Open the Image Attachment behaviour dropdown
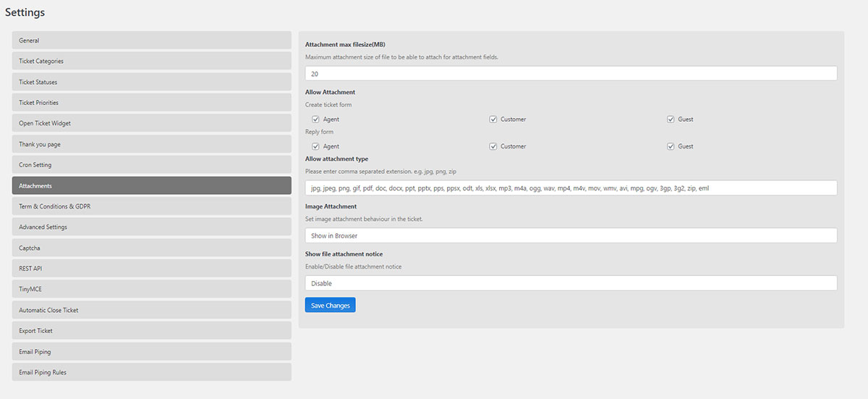This screenshot has width=868, height=399. point(571,235)
